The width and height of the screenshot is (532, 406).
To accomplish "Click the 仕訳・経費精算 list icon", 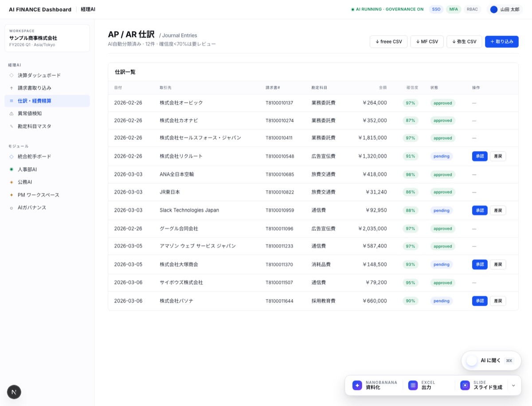I will (x=12, y=101).
